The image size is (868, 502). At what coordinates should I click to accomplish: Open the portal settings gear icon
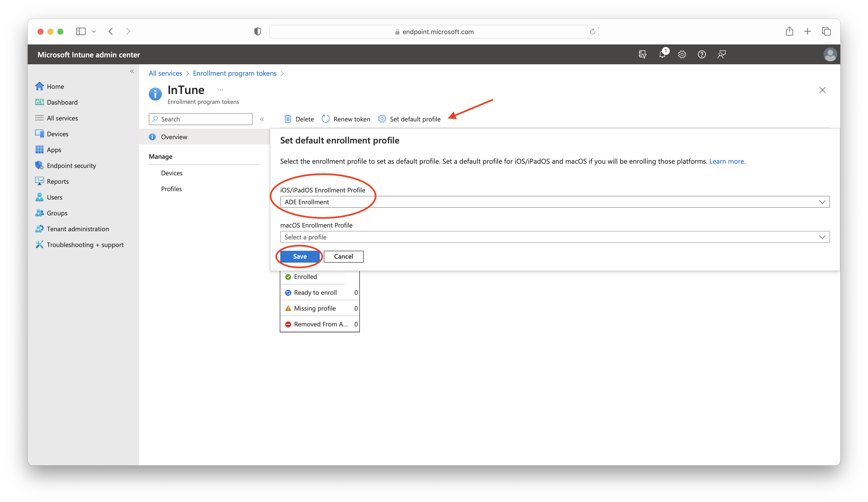coord(682,54)
